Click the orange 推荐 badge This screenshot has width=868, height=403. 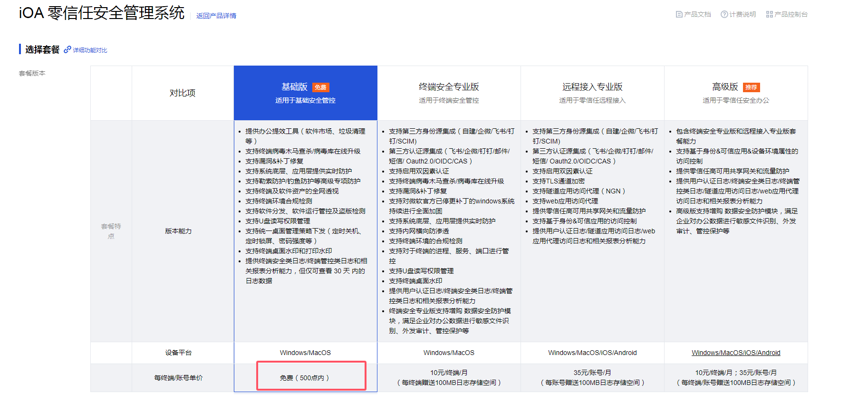point(751,87)
